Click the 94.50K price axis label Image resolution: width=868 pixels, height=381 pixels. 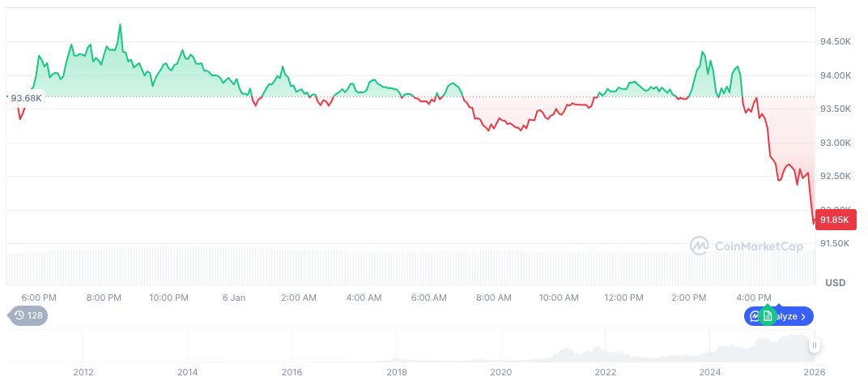click(x=836, y=41)
